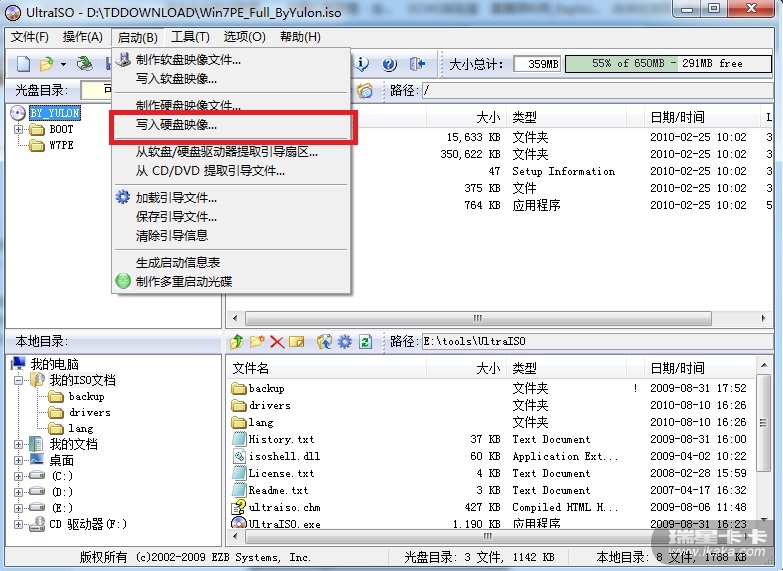Sort local files by 文件名 column header
The width and height of the screenshot is (783, 571).
[x=327, y=369]
